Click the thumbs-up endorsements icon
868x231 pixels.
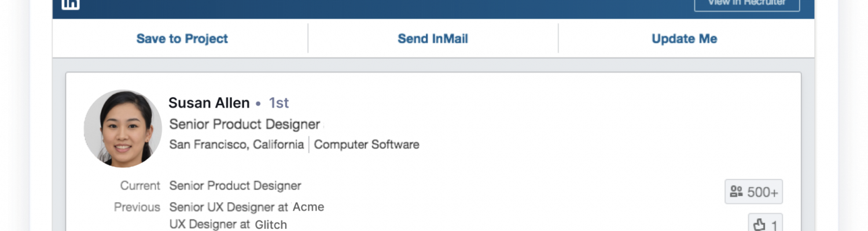point(759,224)
